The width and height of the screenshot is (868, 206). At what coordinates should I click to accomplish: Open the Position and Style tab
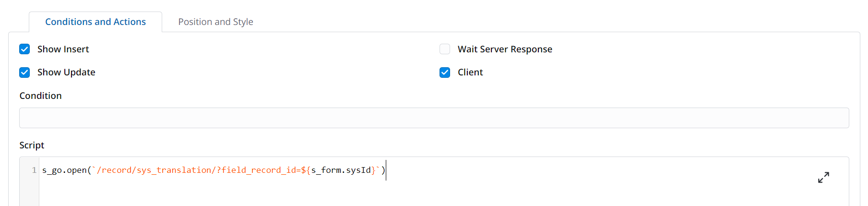pos(215,22)
